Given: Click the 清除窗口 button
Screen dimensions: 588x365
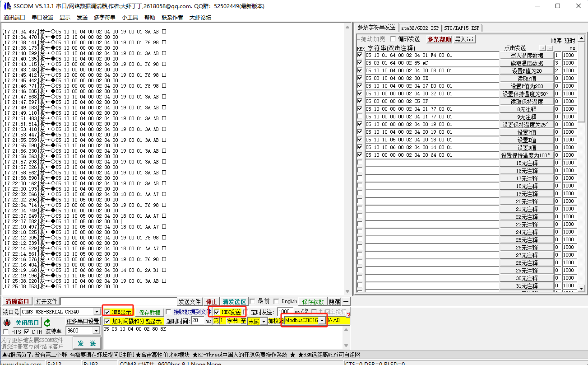Looking at the screenshot, I should (x=17, y=301).
